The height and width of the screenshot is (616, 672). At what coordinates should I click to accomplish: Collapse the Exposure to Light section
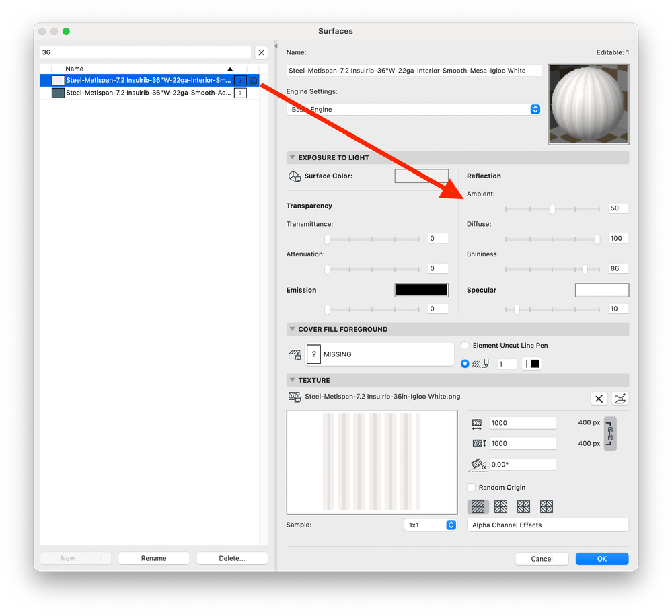click(x=293, y=157)
